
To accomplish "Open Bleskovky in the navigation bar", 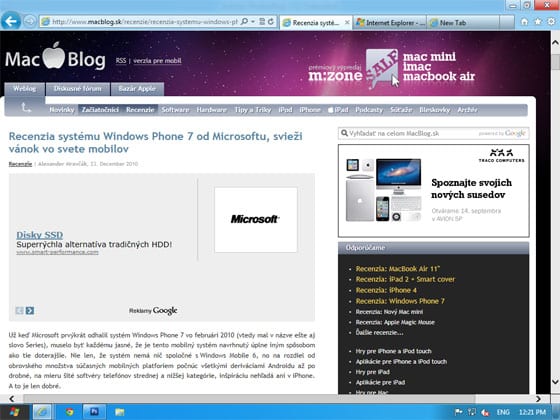I will tap(435, 110).
